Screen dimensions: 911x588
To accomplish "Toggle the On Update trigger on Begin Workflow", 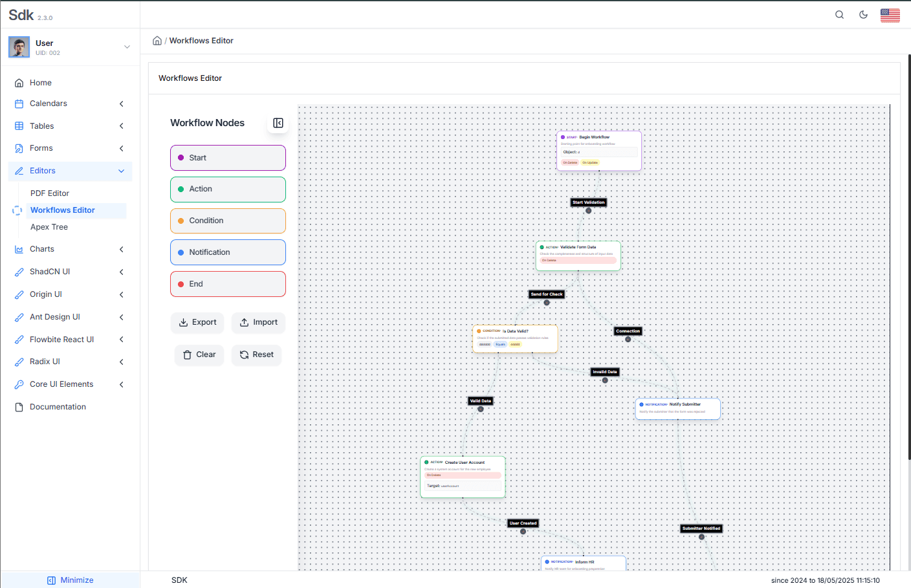I will click(x=591, y=162).
